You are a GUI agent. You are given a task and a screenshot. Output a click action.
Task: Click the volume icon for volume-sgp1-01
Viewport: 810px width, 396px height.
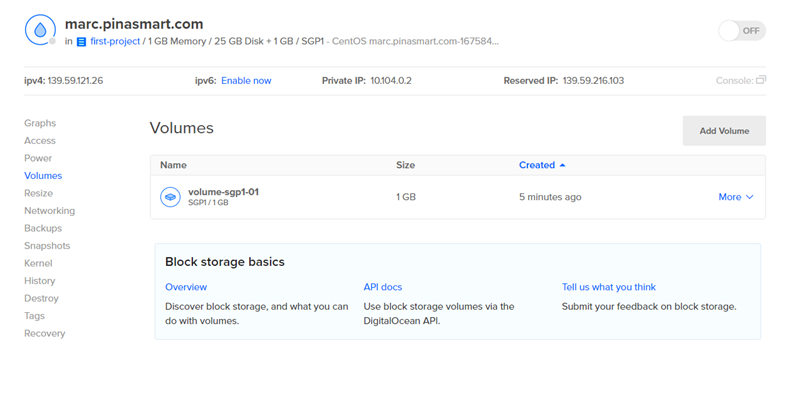coord(170,197)
